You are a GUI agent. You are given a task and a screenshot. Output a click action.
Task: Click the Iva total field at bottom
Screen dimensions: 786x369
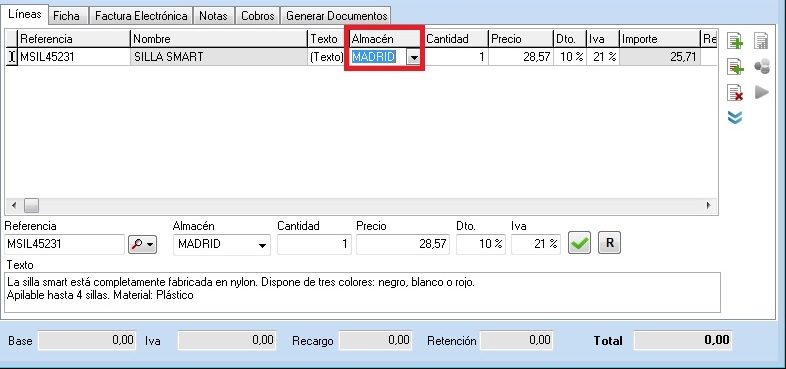(226, 340)
